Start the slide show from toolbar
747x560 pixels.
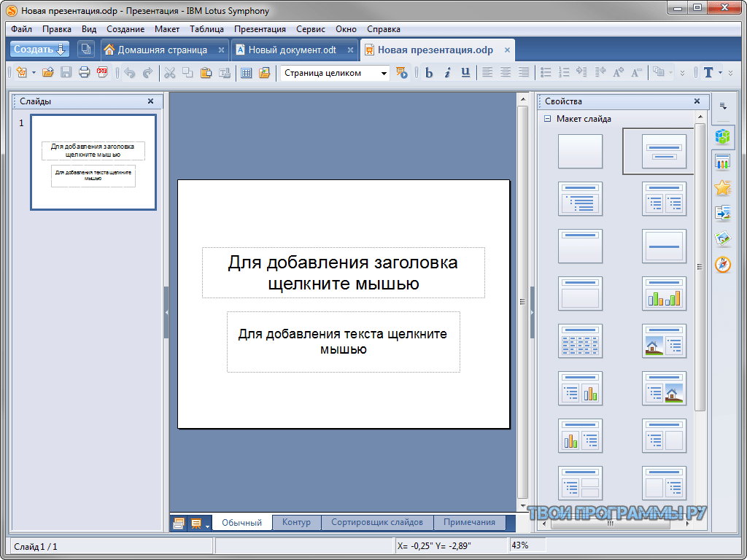click(x=402, y=73)
